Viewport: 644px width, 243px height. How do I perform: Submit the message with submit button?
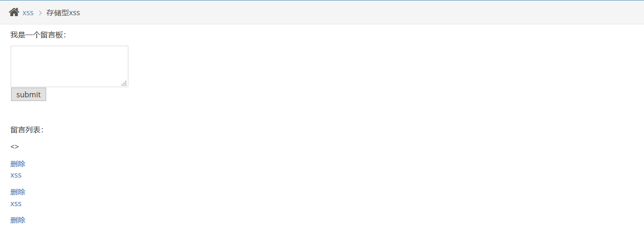click(29, 95)
